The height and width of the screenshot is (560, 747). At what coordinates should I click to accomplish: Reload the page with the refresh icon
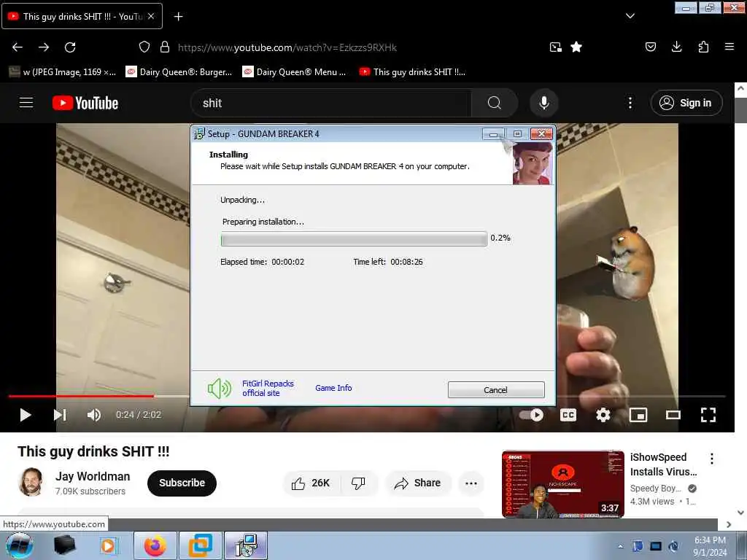70,47
